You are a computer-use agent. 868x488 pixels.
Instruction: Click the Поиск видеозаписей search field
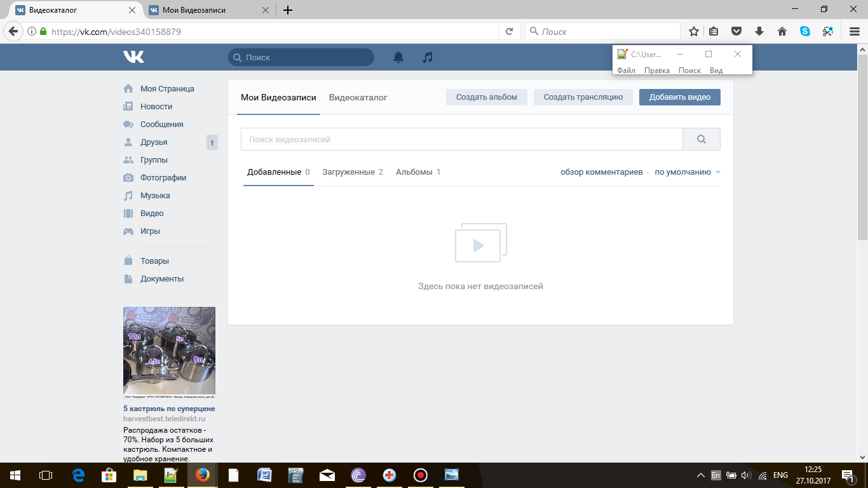(x=461, y=139)
